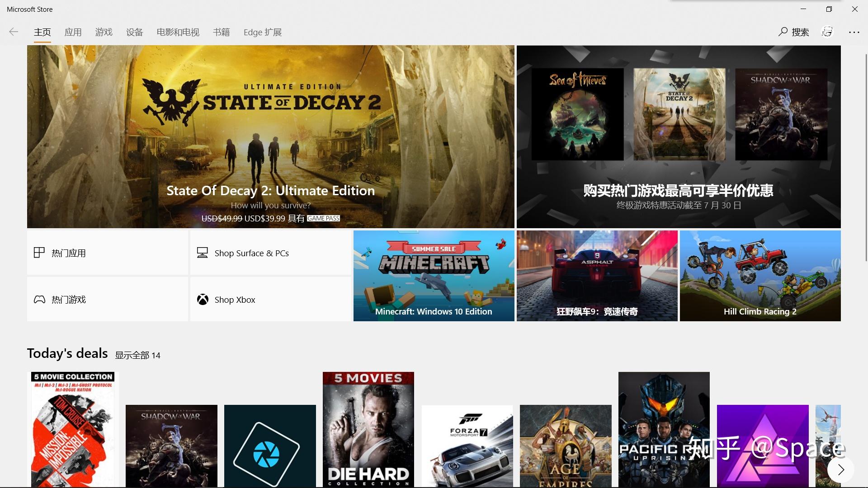Click the Shop Surface & PCs computer icon
Viewport: 868px width, 488px height.
click(203, 253)
